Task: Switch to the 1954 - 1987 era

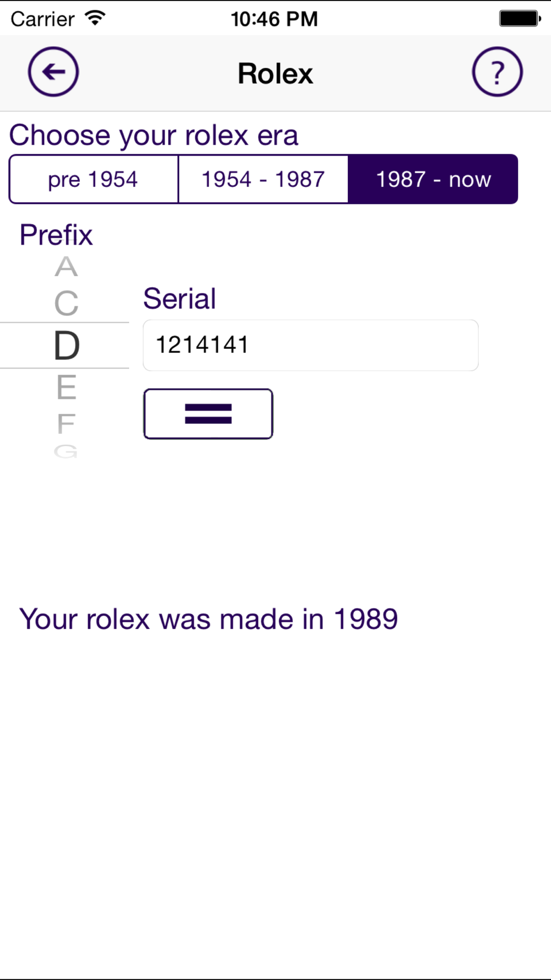Action: [x=263, y=180]
